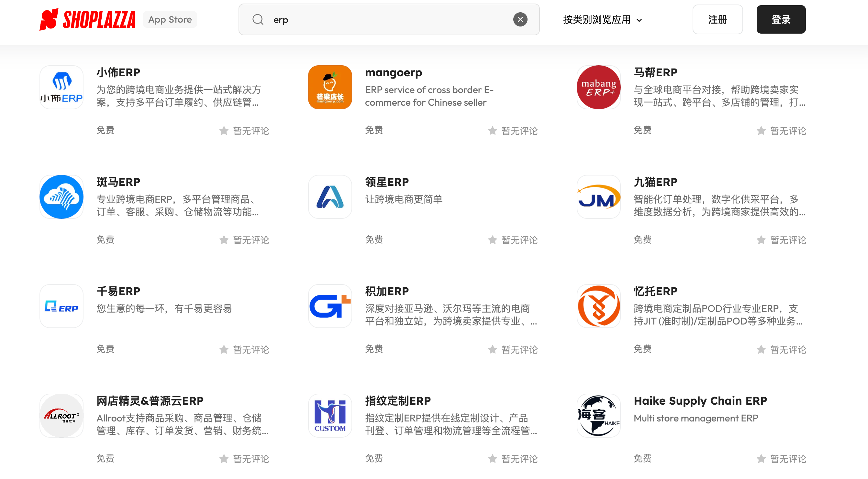Click the mangoerp orange app icon
This screenshot has width=868, height=479.
pyautogui.click(x=329, y=87)
